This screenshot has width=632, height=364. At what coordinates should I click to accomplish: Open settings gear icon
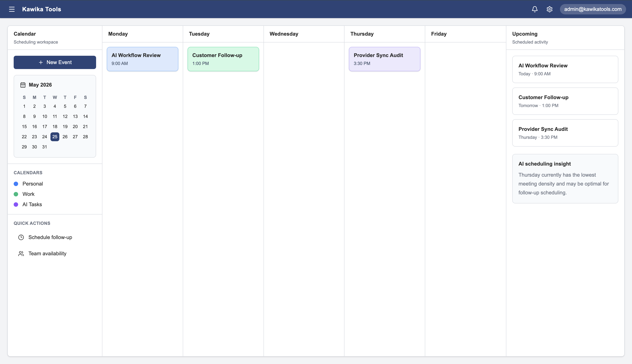pyautogui.click(x=549, y=9)
